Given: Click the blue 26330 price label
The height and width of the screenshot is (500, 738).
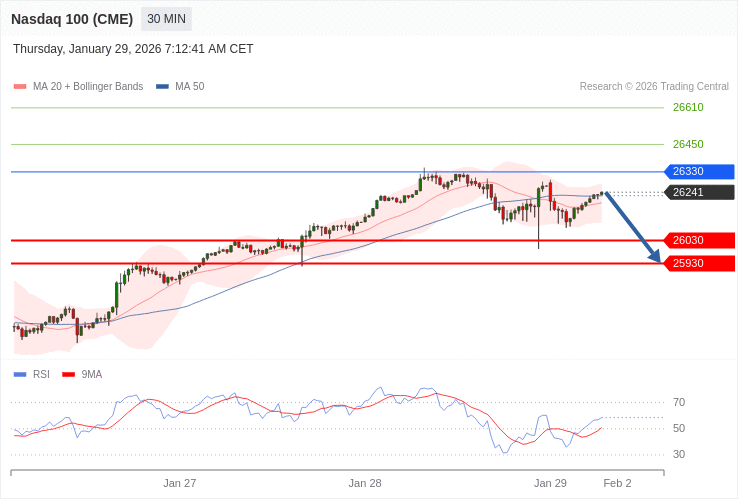Looking at the screenshot, I should click(698, 172).
